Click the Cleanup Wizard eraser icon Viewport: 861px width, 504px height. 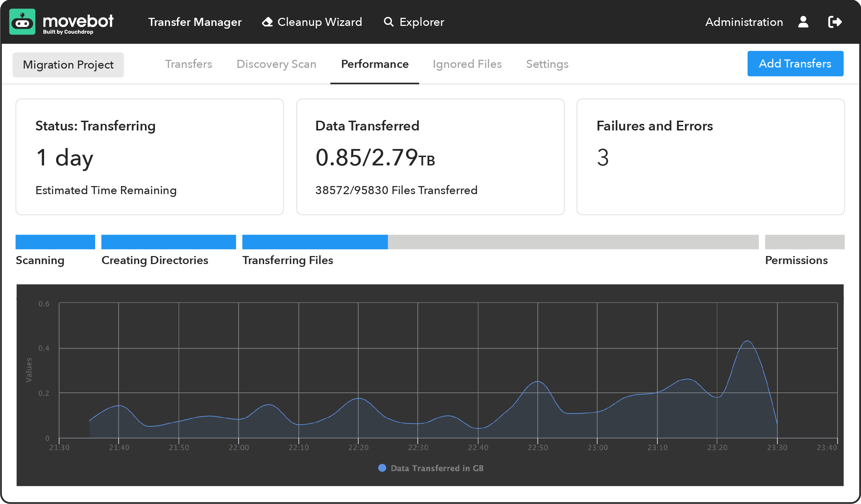pyautogui.click(x=267, y=22)
